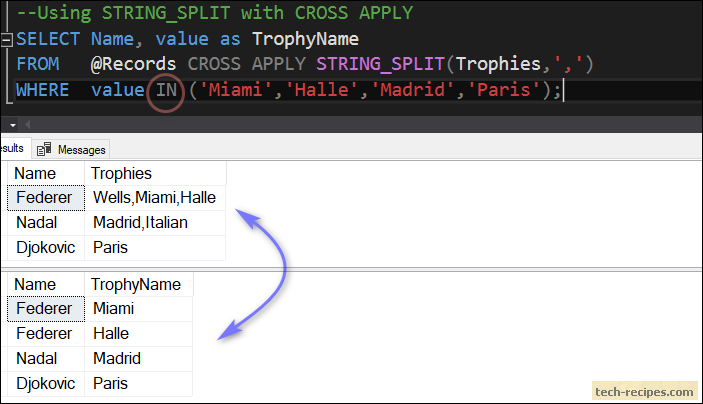Image resolution: width=703 pixels, height=404 pixels.
Task: Select the TrophyName column header
Action: pos(139,284)
